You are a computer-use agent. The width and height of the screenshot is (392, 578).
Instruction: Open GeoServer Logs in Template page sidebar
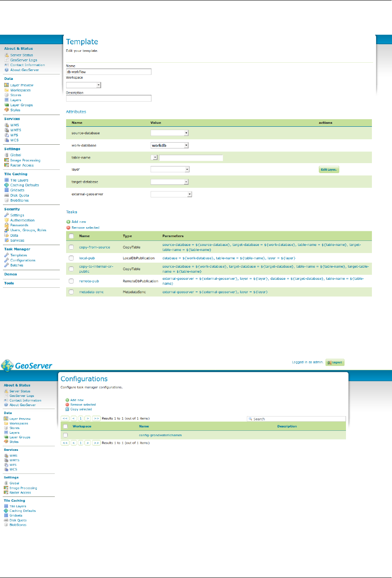(x=24, y=60)
